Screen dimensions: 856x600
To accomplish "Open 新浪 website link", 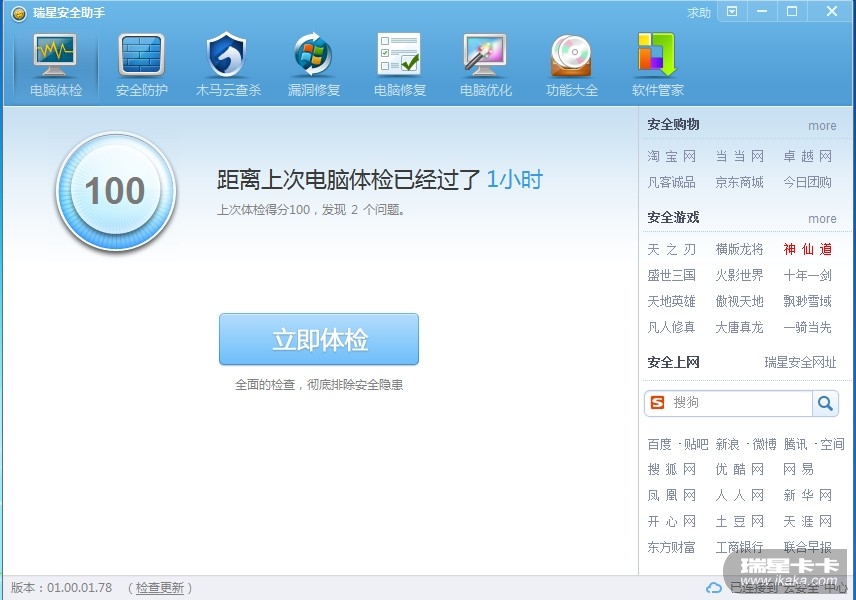I will click(727, 444).
